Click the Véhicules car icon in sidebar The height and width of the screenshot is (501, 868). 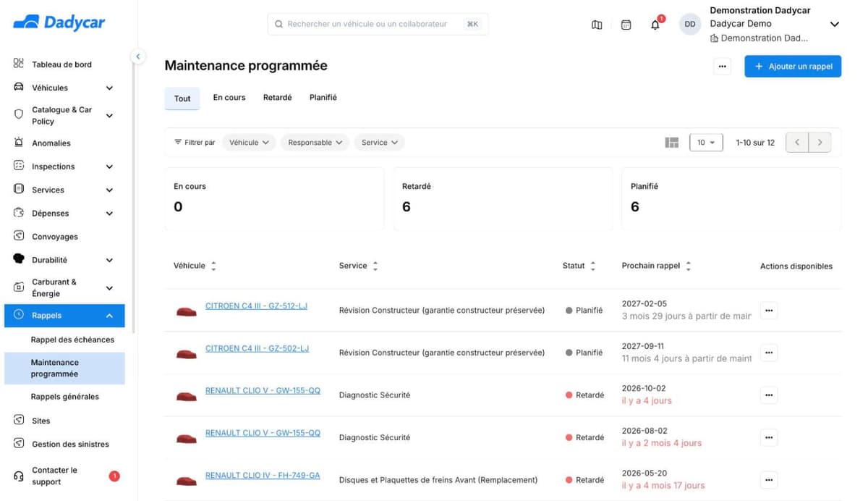click(19, 88)
